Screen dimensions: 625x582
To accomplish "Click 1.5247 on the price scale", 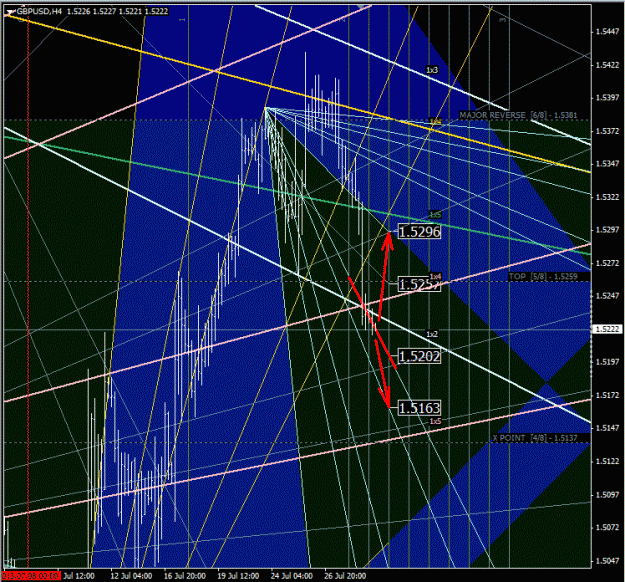I will 607,296.
